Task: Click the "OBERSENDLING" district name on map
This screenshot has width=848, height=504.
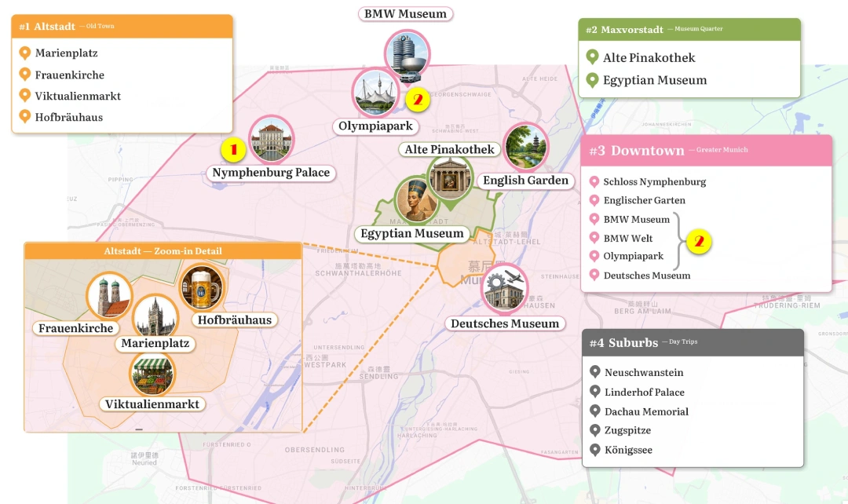Action: click(315, 449)
